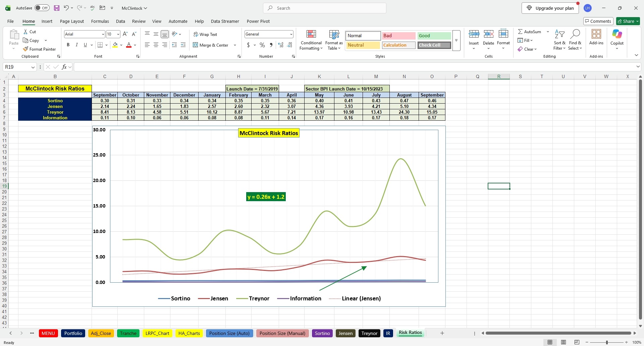The image size is (644, 346).
Task: Toggle Wrap Text
Action: (x=205, y=34)
